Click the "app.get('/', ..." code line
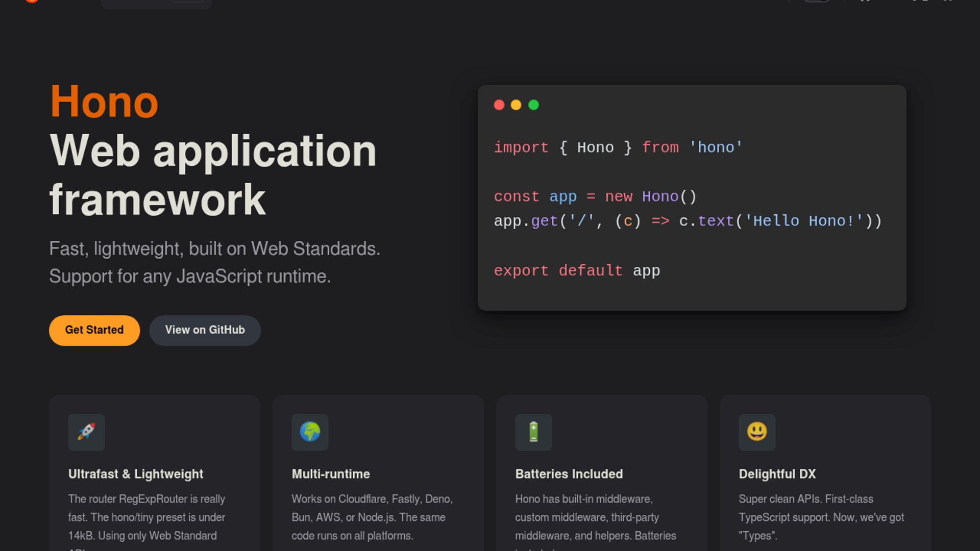980x551 pixels. (x=688, y=221)
